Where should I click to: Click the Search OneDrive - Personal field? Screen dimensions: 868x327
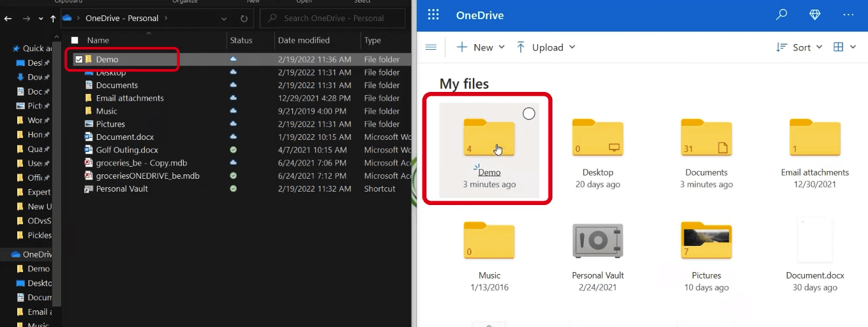tap(333, 19)
